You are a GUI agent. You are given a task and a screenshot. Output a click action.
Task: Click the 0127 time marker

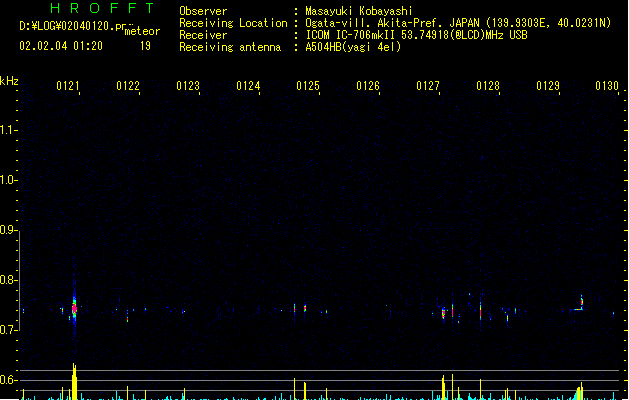pyautogui.click(x=428, y=86)
